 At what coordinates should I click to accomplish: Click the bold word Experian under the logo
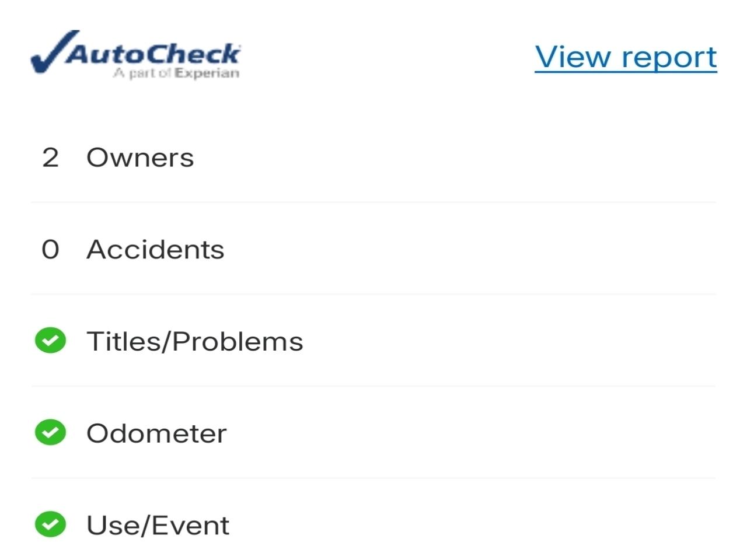click(x=207, y=73)
